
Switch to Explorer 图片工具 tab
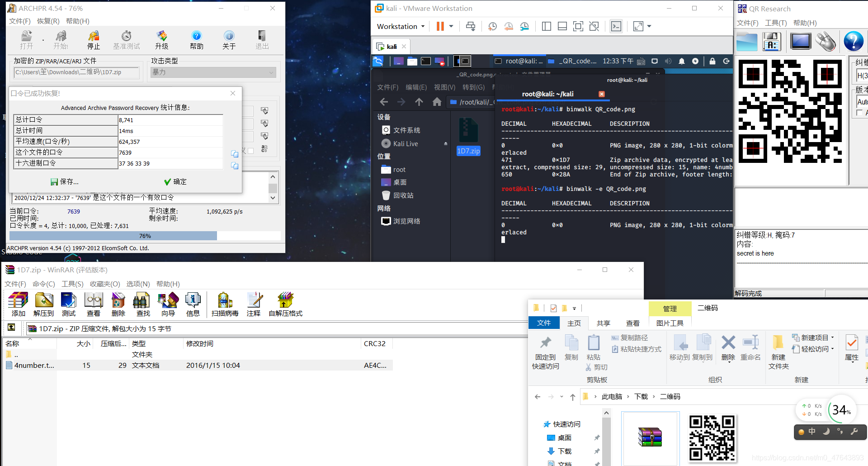[670, 323]
